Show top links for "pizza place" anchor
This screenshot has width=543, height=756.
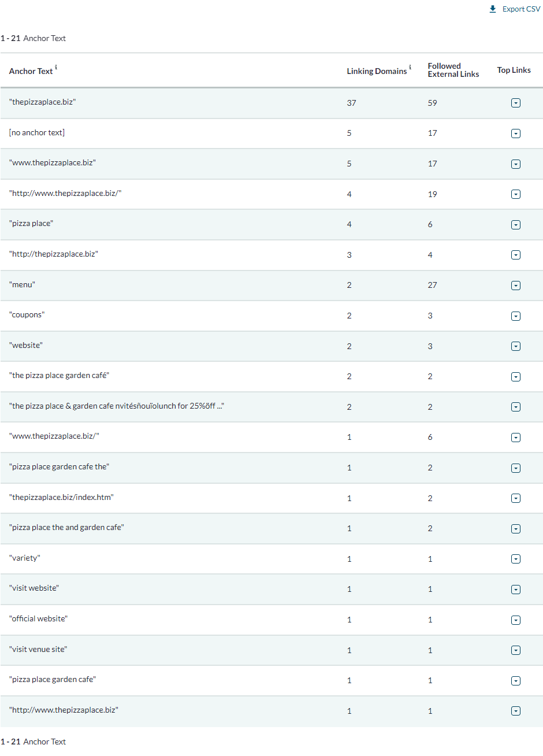pyautogui.click(x=516, y=225)
